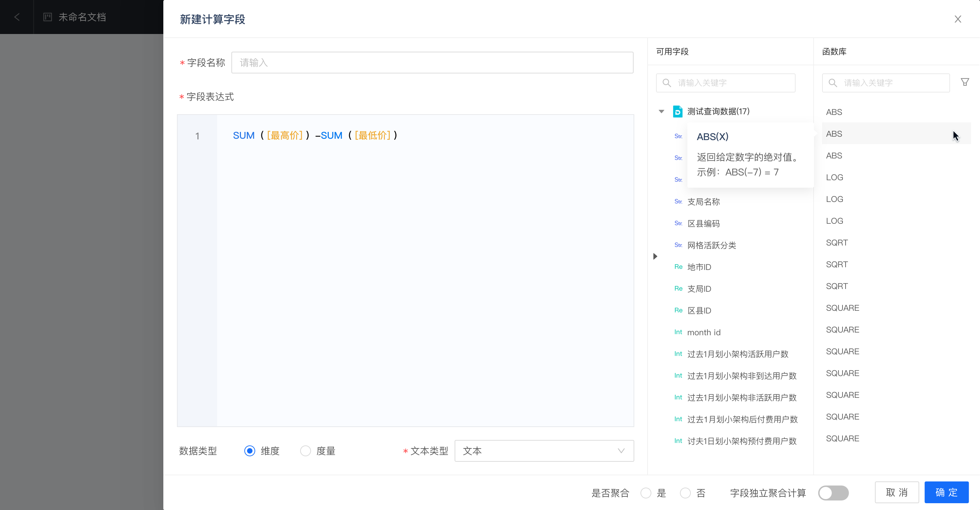
Task: Click the 字段名称 input box
Action: [x=432, y=63]
